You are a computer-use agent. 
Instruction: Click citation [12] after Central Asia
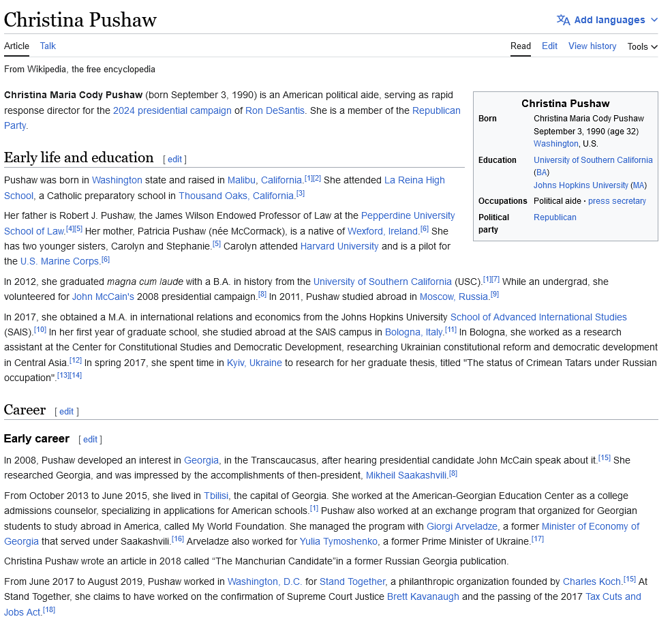point(76,360)
